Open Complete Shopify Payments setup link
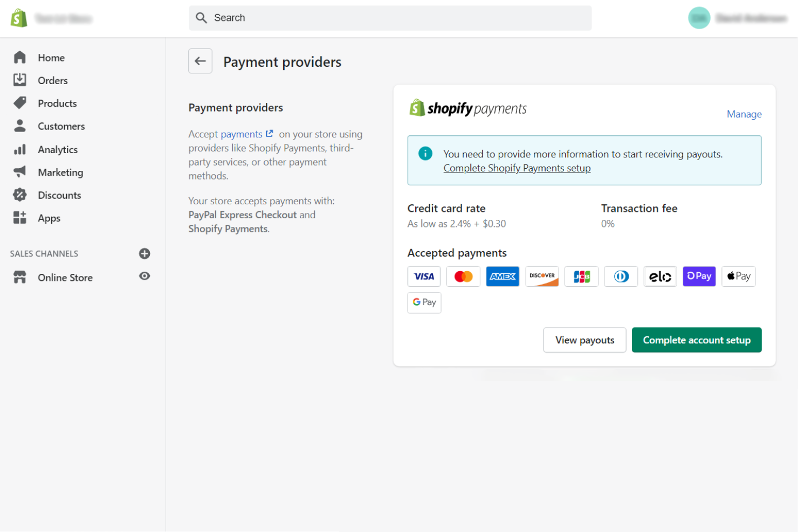This screenshot has height=532, width=798. tap(517, 168)
